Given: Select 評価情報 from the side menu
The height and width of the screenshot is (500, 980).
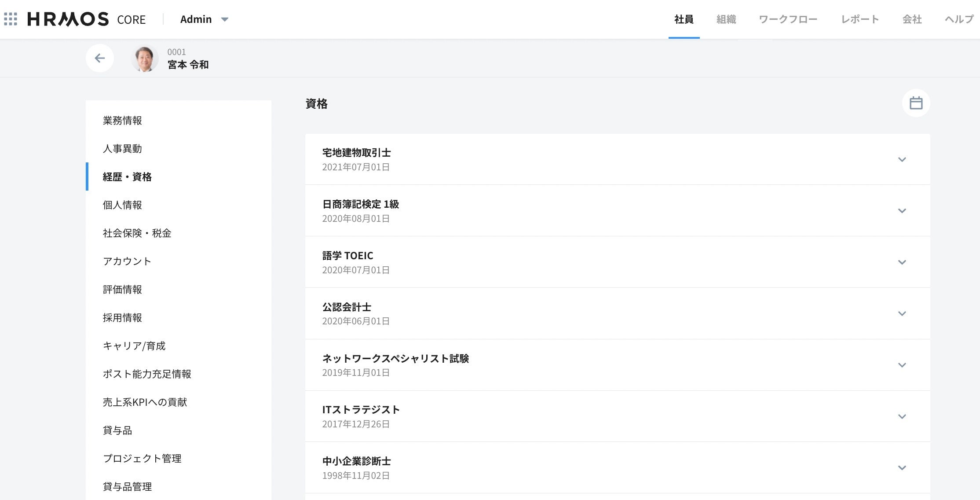Looking at the screenshot, I should click(122, 290).
